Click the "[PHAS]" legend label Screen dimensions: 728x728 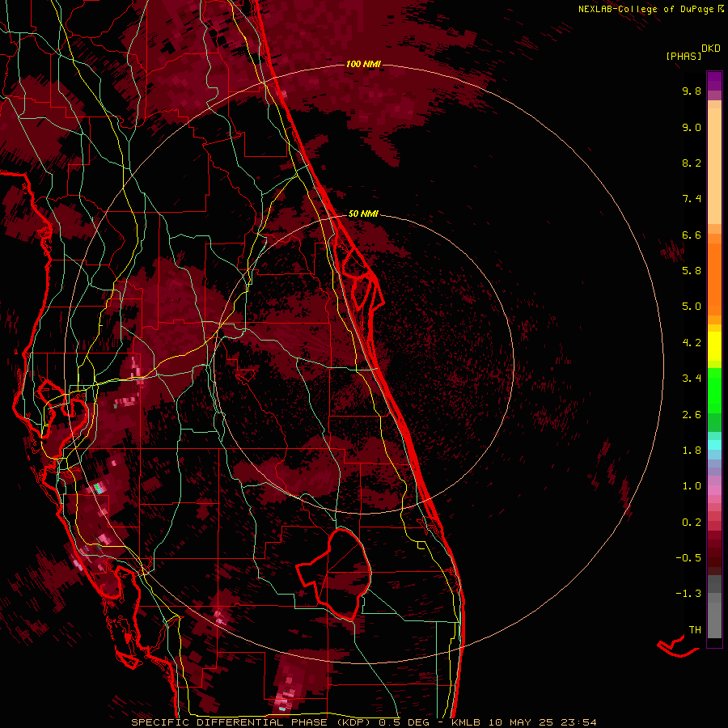(x=684, y=56)
